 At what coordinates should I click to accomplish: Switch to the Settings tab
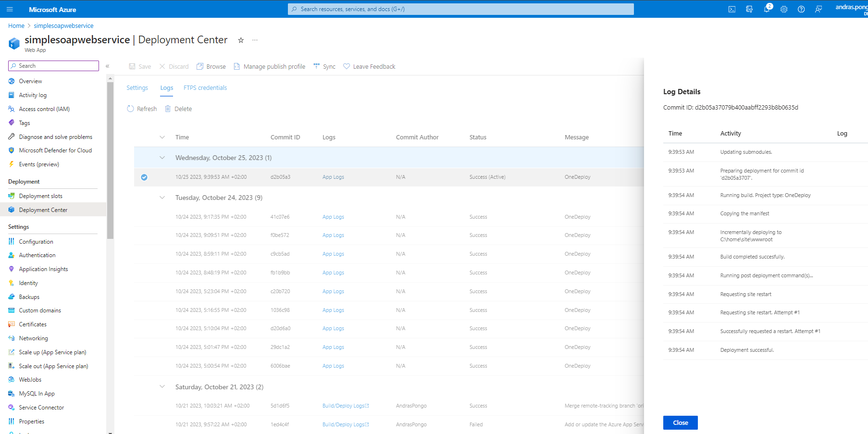tap(137, 87)
